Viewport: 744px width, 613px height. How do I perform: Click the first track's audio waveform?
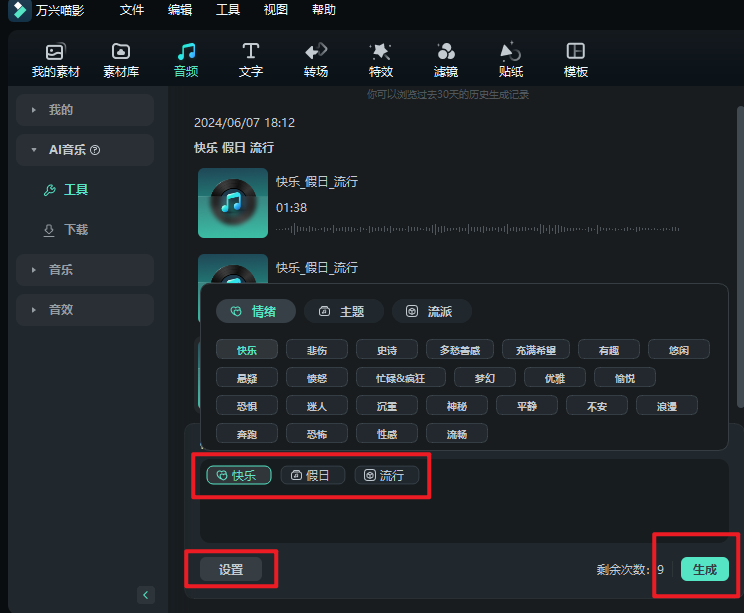[x=477, y=229]
